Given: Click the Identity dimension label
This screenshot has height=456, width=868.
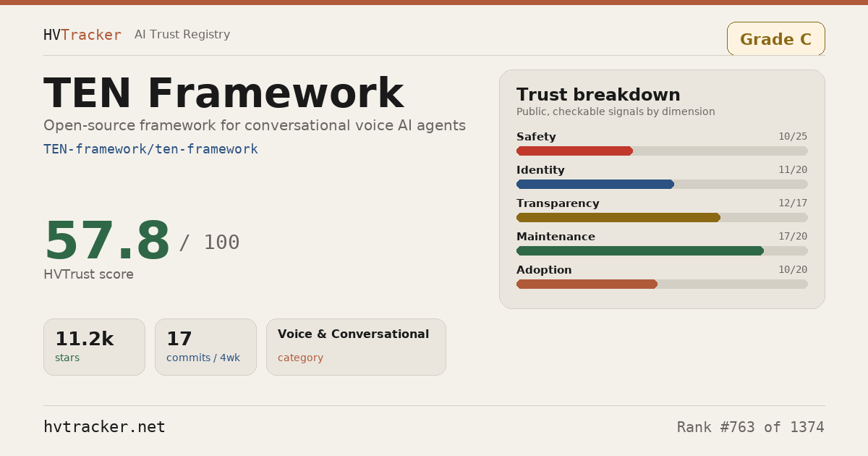Looking at the screenshot, I should tap(540, 170).
